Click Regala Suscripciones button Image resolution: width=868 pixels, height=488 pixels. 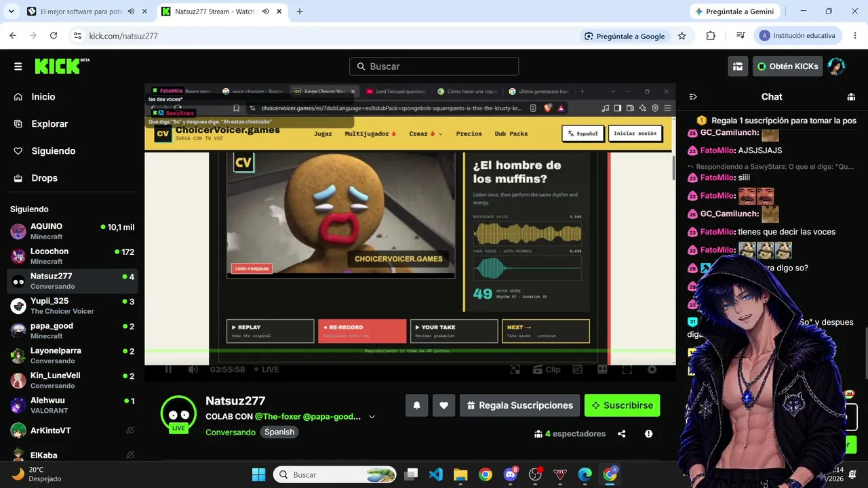click(x=519, y=405)
